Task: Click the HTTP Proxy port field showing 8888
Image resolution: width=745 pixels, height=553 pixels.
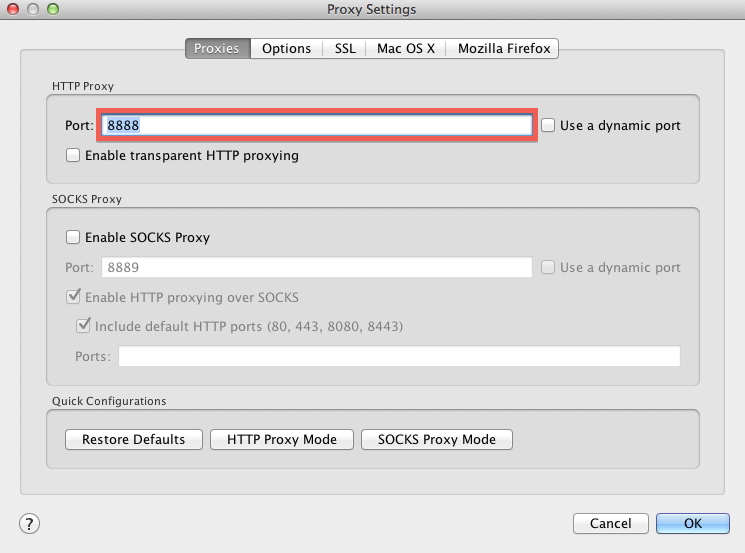Action: click(x=317, y=125)
